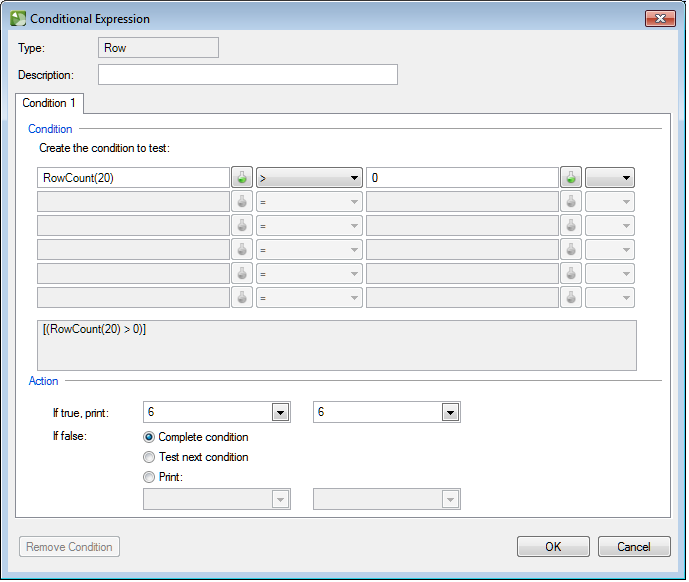
Task: Click the Type field showing Row
Action: tap(158, 47)
